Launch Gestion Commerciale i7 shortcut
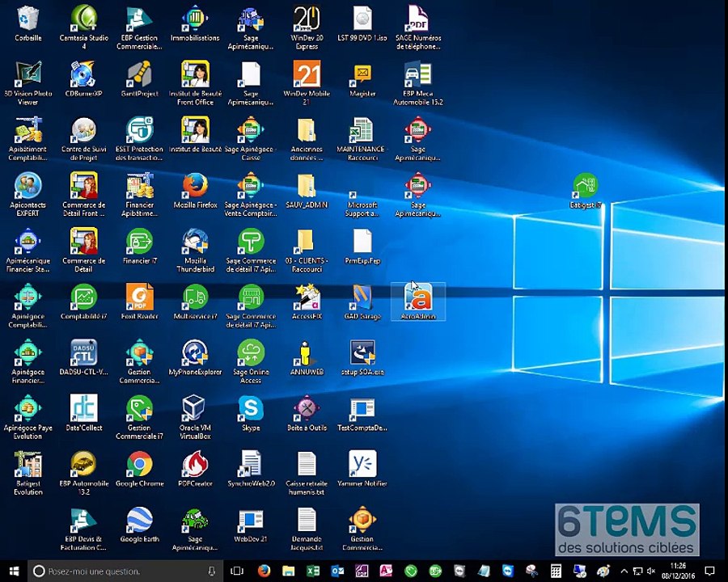Screen dimensions: 728x582 pos(139,417)
